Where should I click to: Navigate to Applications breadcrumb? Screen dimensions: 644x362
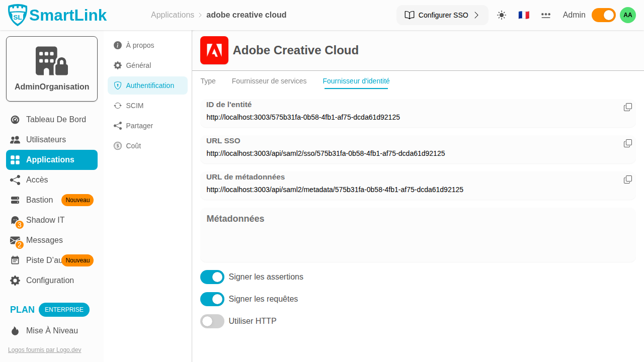pos(173,15)
